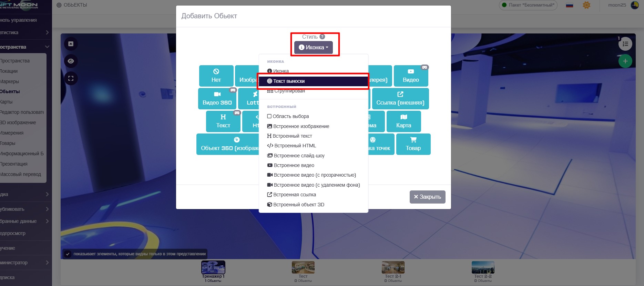Screen dimensions: 644x286
Task: Click the Пакет "Безлимитный" badge
Action: click(528, 5)
